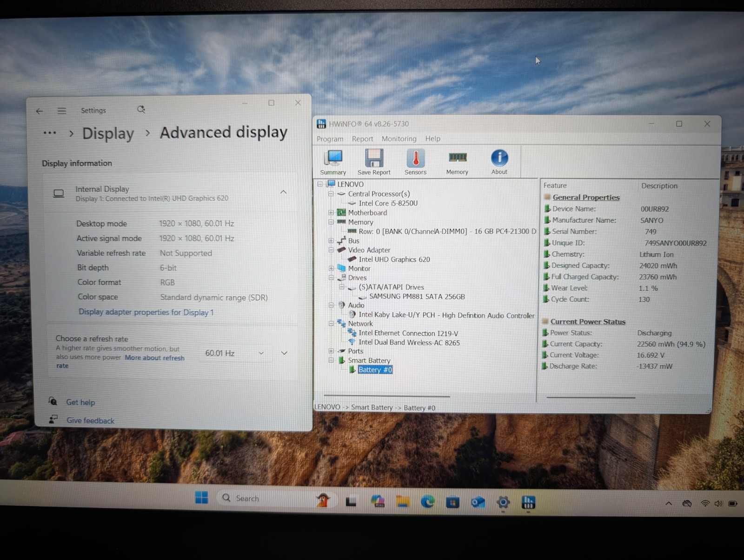Screen dimensions: 744x560
Task: Click the Memory toolbar icon
Action: point(457,160)
